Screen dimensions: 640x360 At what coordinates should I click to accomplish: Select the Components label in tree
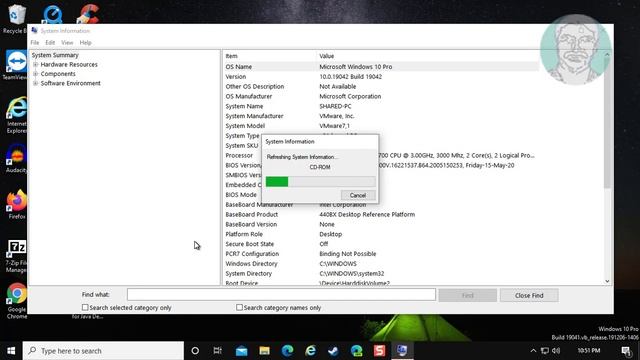pyautogui.click(x=58, y=74)
